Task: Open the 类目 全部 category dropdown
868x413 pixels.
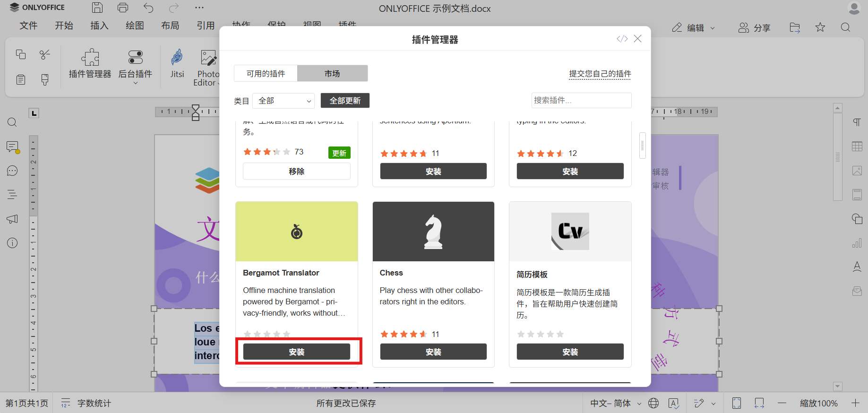Action: pyautogui.click(x=284, y=101)
